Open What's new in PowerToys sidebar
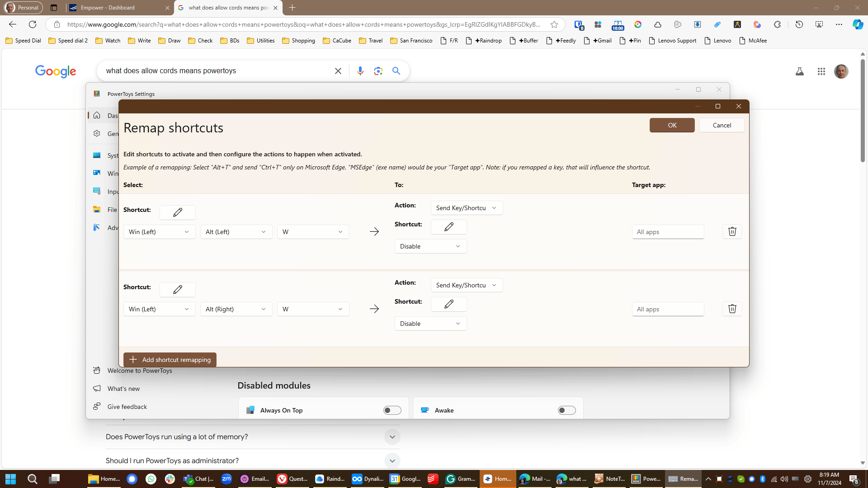Image resolution: width=868 pixels, height=488 pixels. [x=123, y=389]
